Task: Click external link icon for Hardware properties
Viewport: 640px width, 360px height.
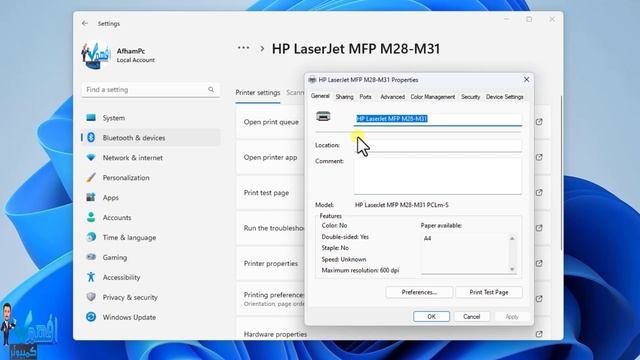Action: click(x=539, y=334)
